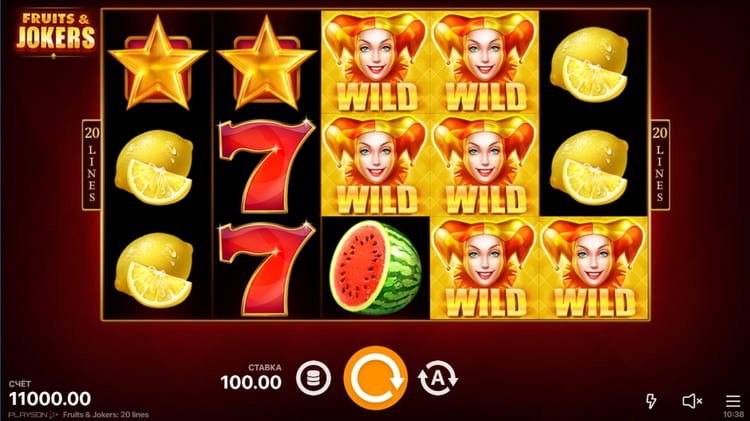Spin the reels with the orange button

pyautogui.click(x=375, y=378)
